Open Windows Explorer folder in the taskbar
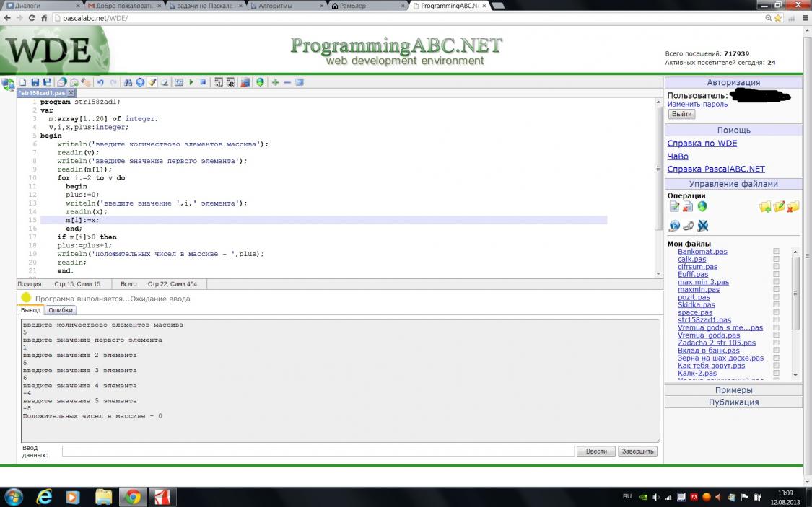Viewport: 812px width, 507px height. point(103,497)
